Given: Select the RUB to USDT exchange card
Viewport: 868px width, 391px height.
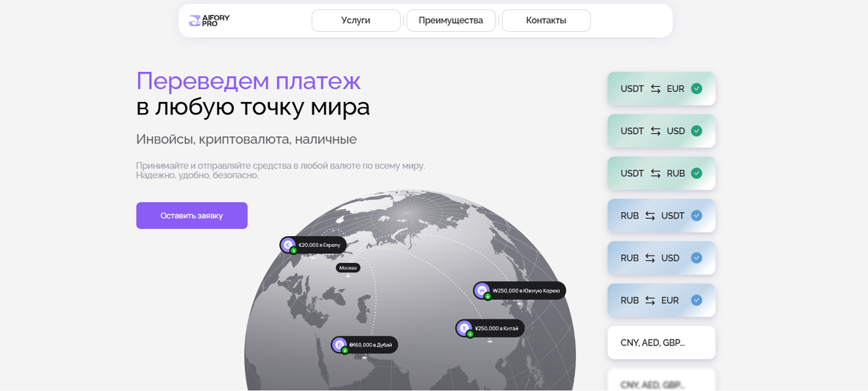Looking at the screenshot, I should [x=661, y=216].
